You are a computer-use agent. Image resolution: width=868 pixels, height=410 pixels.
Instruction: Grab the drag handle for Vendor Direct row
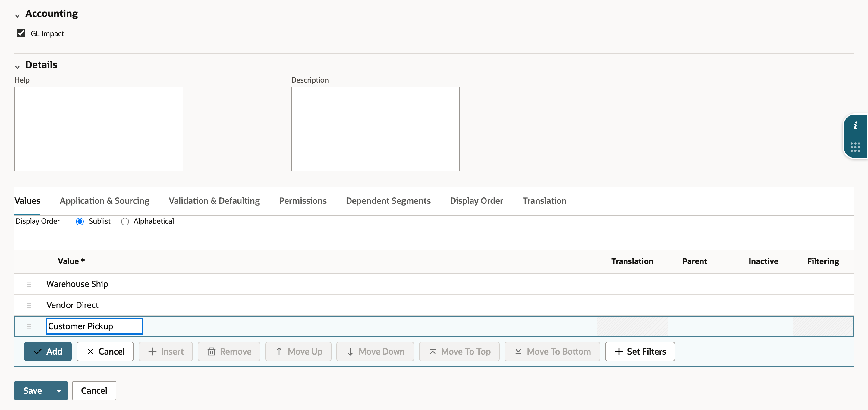[29, 305]
